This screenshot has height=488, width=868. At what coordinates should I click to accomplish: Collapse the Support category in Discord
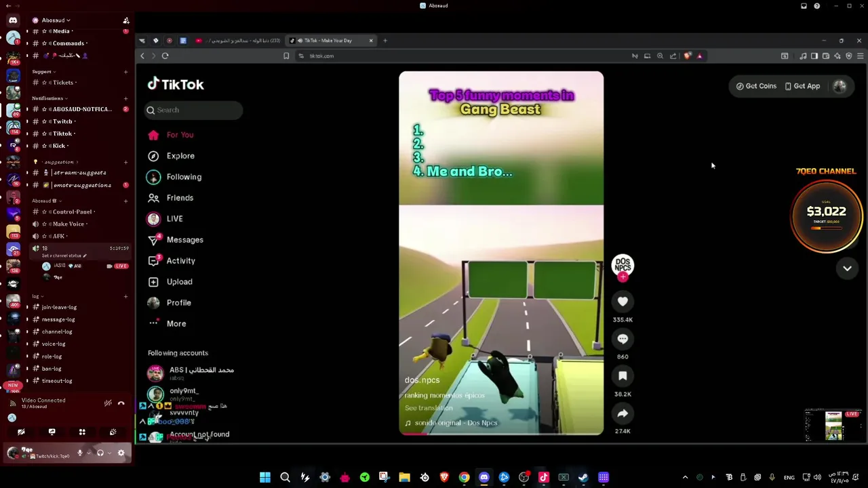pyautogui.click(x=43, y=72)
